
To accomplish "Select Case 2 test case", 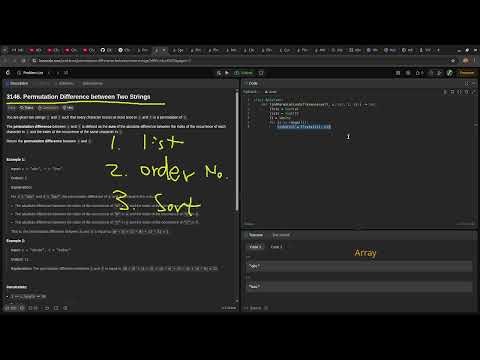I will point(276,247).
